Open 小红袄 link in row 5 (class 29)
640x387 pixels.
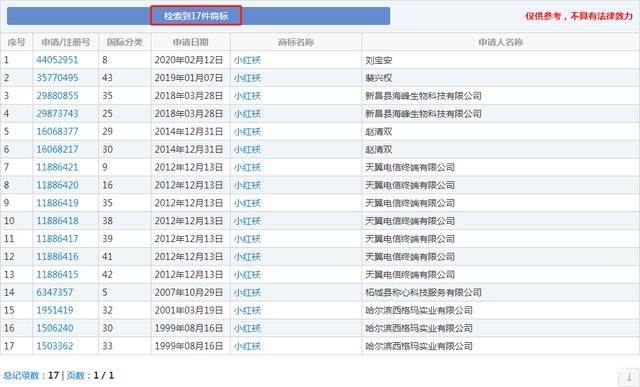pyautogui.click(x=247, y=132)
